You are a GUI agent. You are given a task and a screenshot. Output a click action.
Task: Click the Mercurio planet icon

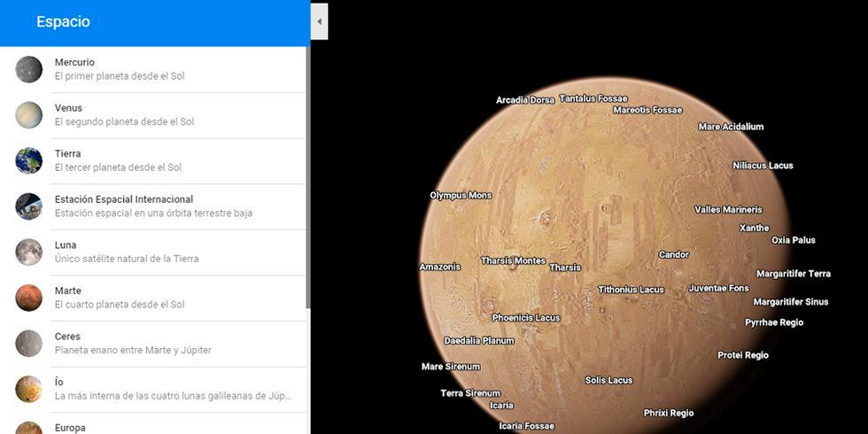tap(28, 70)
